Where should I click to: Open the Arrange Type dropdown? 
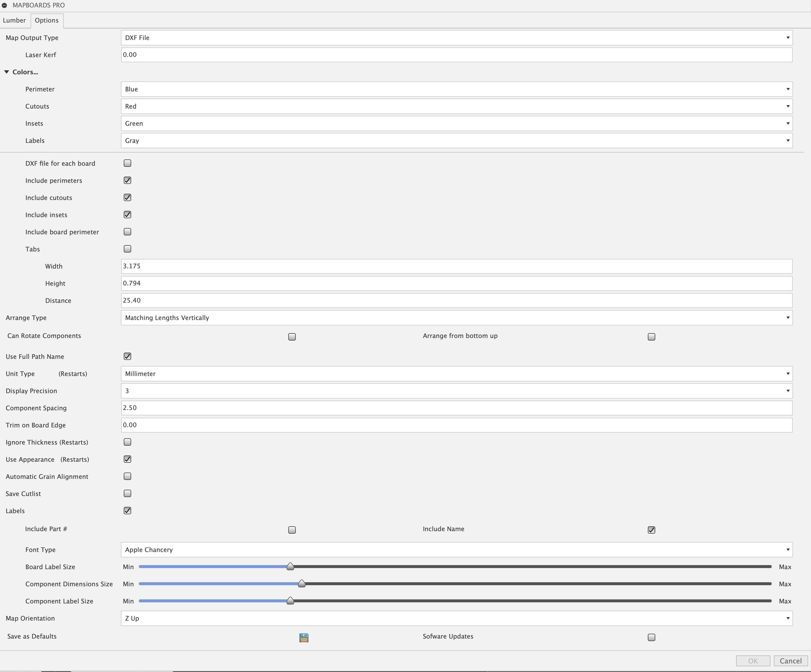pos(456,318)
